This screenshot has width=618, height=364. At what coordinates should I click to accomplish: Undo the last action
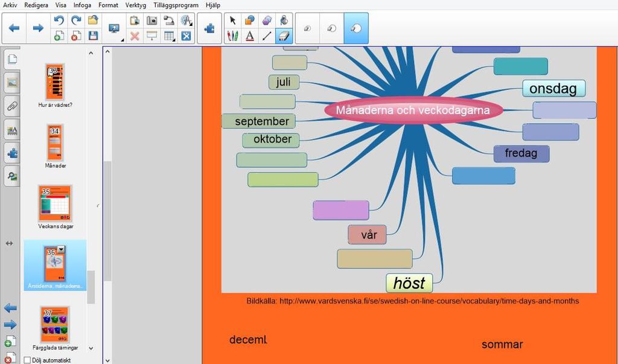(x=59, y=21)
